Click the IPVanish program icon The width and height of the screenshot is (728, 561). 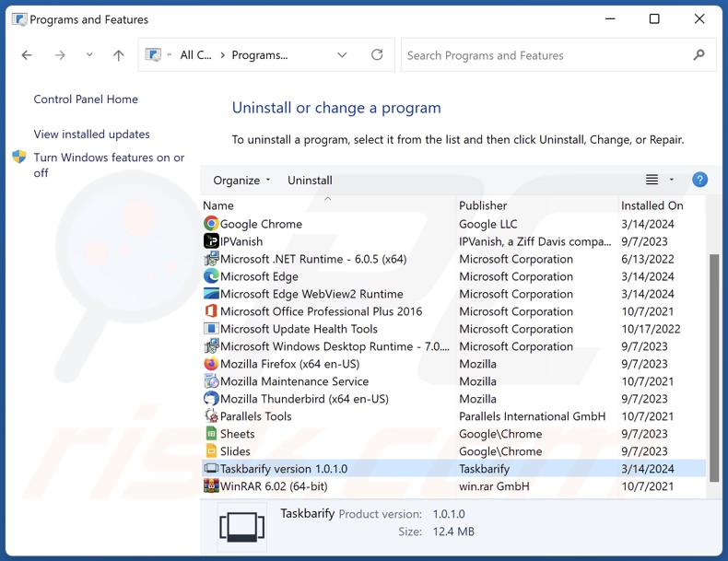(x=211, y=241)
